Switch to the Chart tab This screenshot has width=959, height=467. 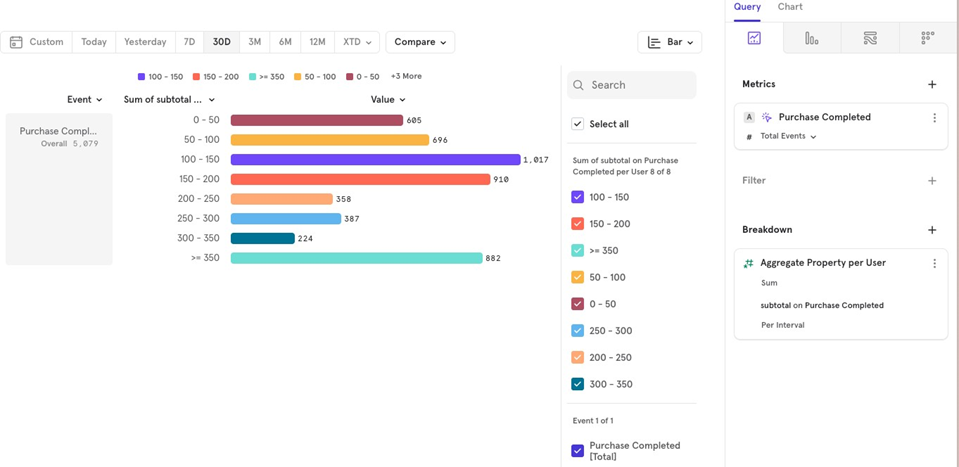(x=790, y=7)
